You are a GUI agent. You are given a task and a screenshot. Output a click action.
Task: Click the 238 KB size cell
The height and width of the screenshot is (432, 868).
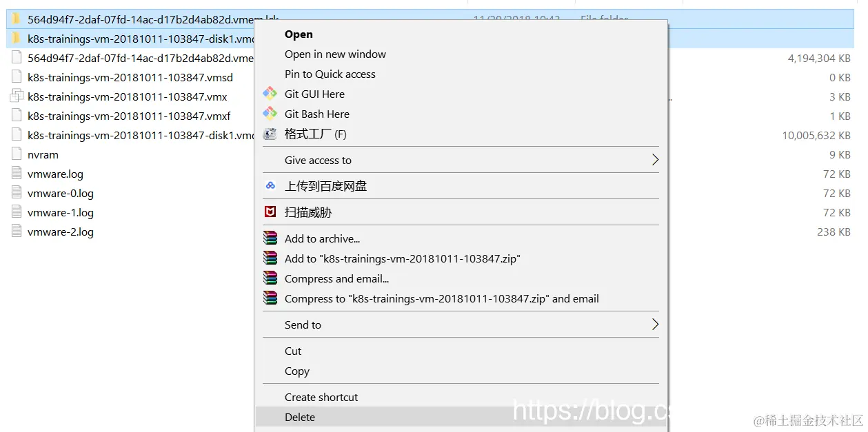click(x=834, y=232)
